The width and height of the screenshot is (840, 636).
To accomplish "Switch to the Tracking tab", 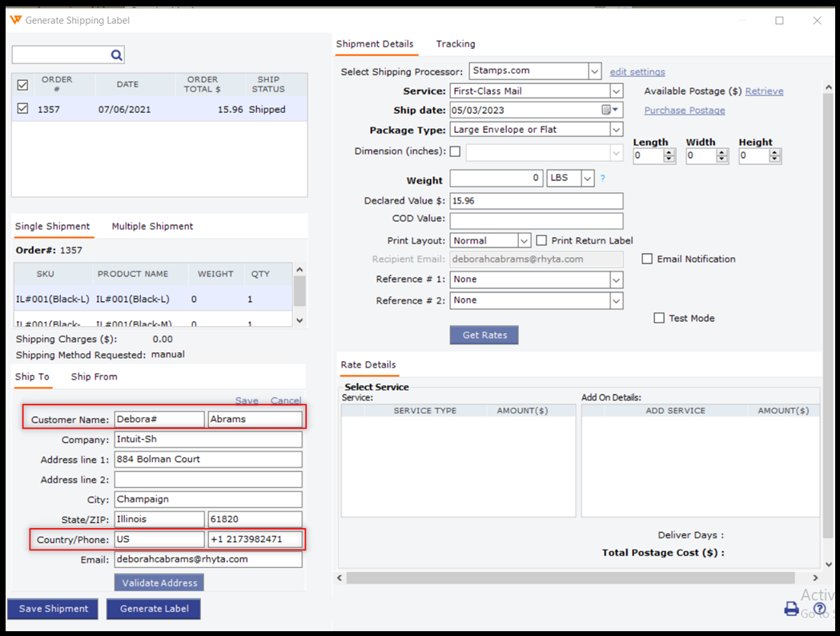I will 455,44.
